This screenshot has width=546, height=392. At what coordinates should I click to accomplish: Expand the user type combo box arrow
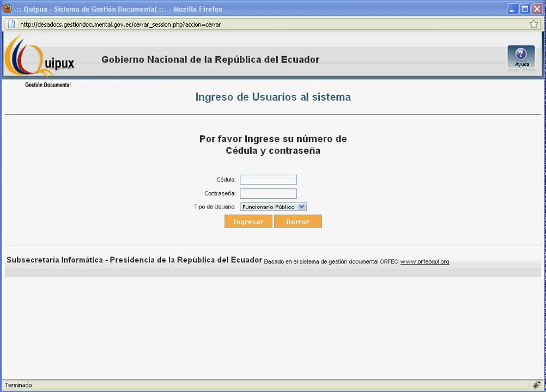301,206
